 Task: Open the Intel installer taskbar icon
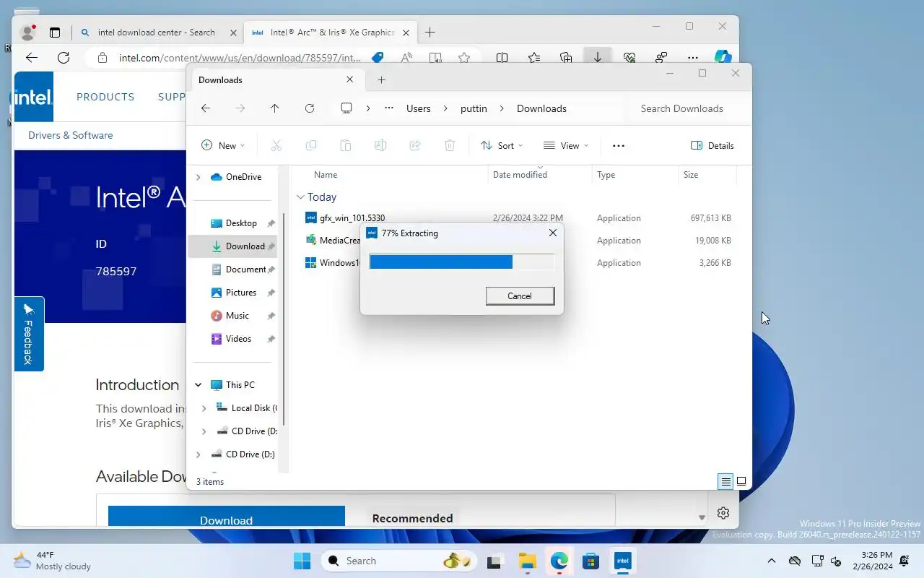click(x=622, y=561)
